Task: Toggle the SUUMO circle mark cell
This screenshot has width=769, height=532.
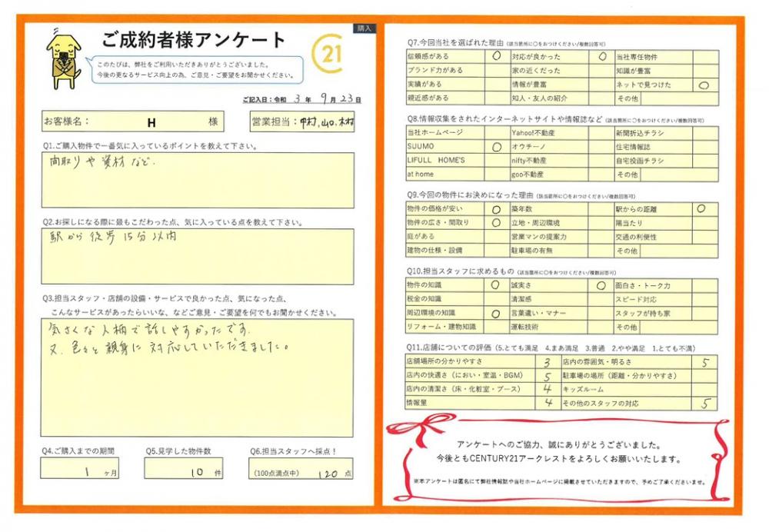Action: 496,146
